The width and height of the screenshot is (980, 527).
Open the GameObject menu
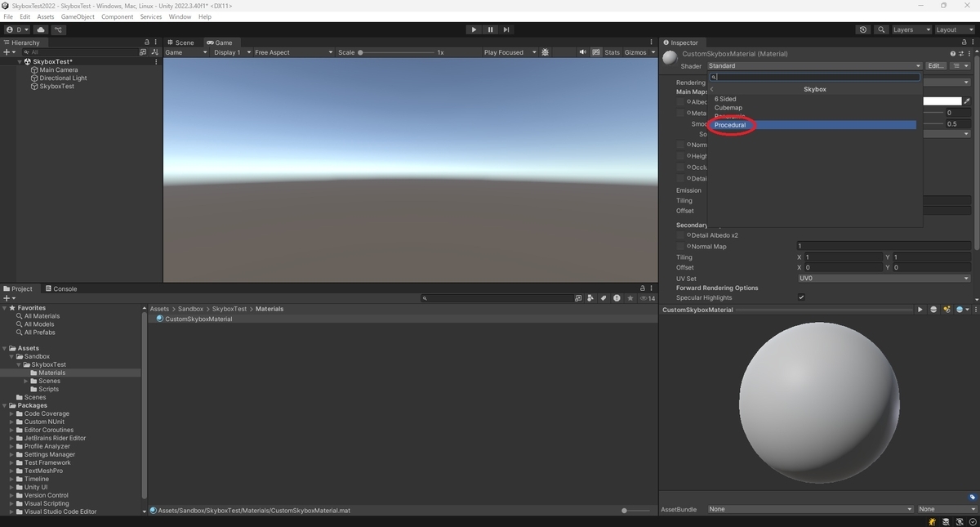click(x=78, y=16)
